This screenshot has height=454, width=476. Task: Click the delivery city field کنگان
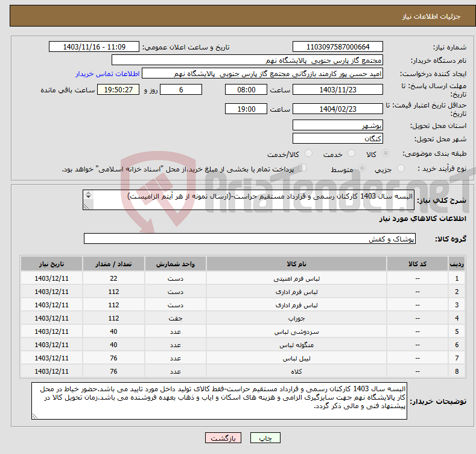click(338, 139)
